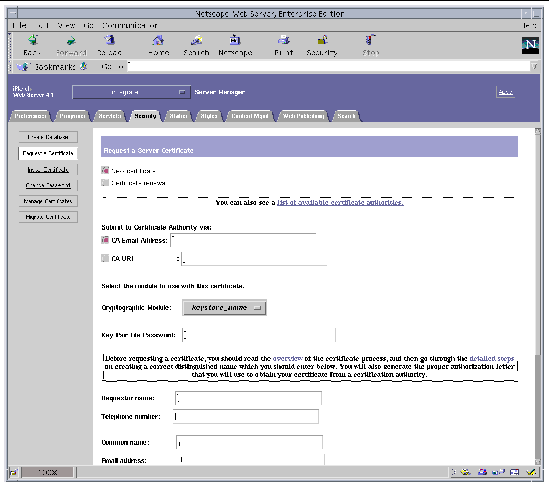Open the overview link
The image size is (549, 486).
point(287,359)
